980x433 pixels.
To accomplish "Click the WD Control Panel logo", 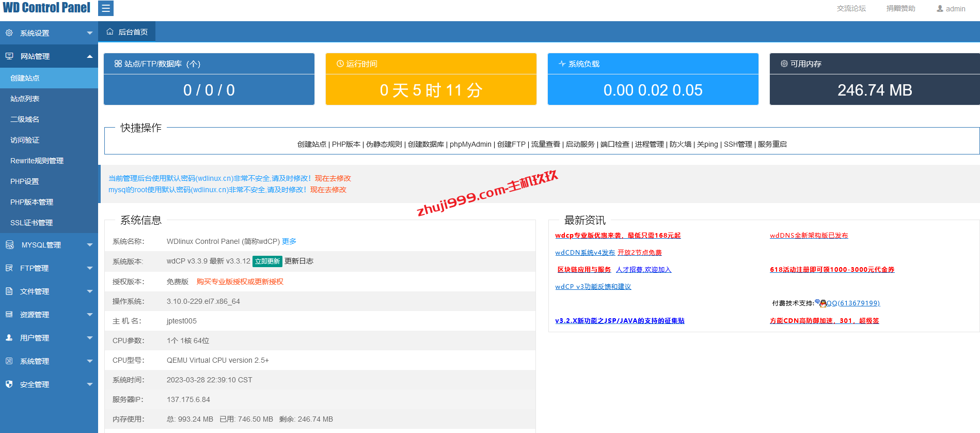I will pos(46,8).
